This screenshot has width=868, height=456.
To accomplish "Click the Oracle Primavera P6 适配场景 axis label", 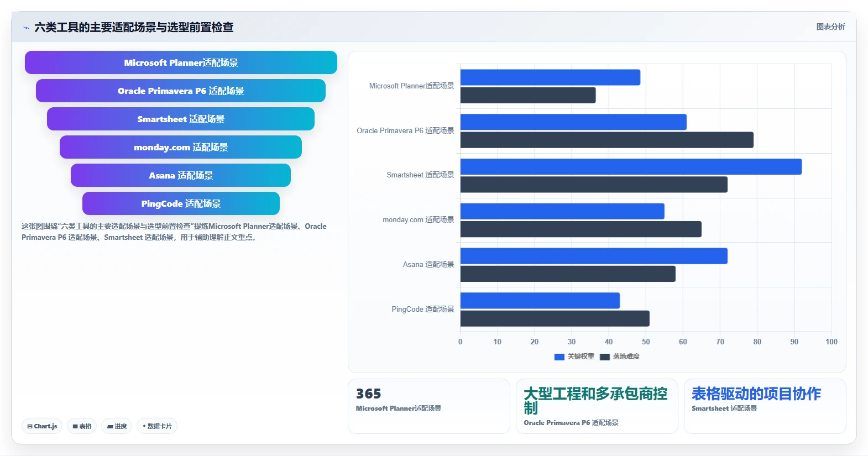I will (x=405, y=131).
